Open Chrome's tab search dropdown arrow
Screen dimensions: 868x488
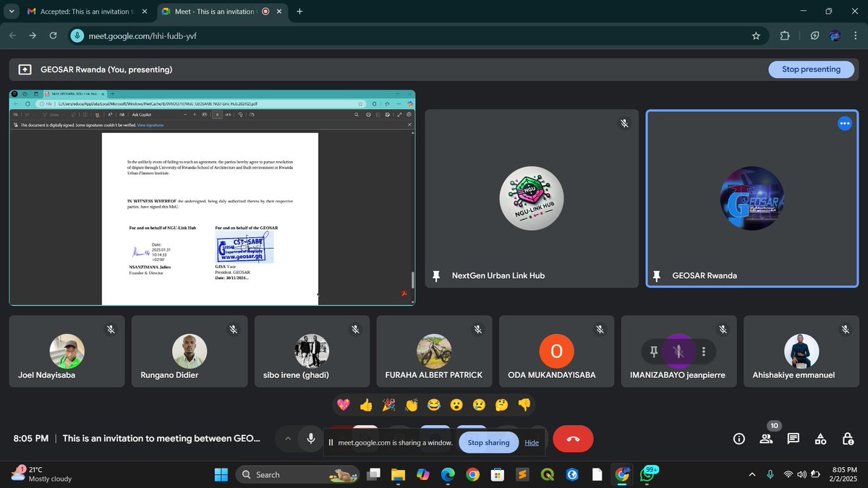click(12, 11)
